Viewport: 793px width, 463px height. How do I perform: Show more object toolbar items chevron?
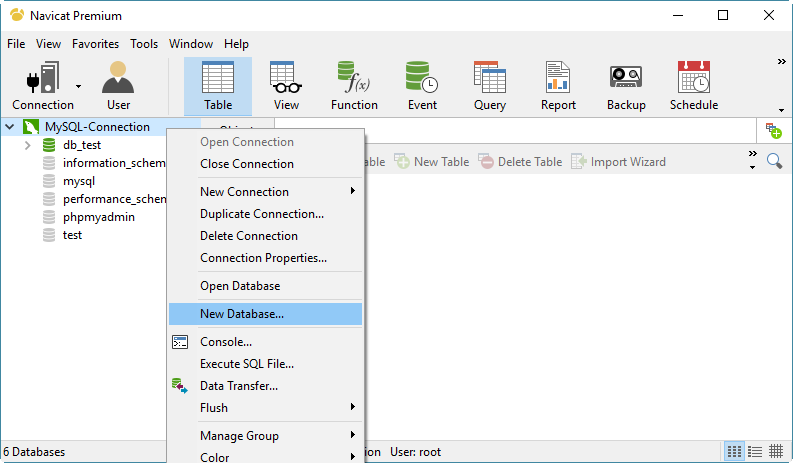point(753,153)
